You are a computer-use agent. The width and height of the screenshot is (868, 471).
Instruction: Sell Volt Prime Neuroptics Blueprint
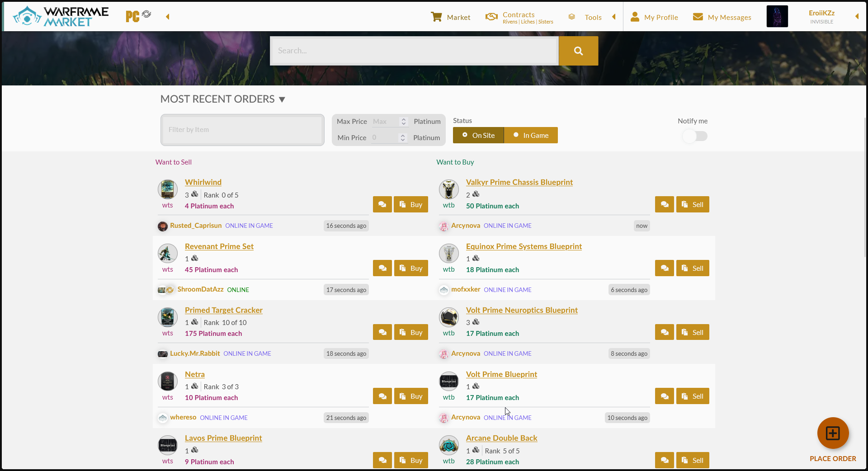point(693,332)
